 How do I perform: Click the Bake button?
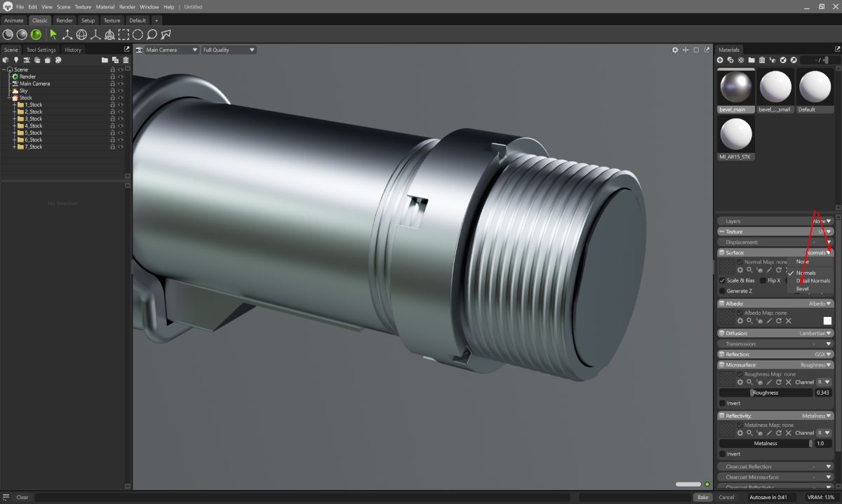coord(702,497)
